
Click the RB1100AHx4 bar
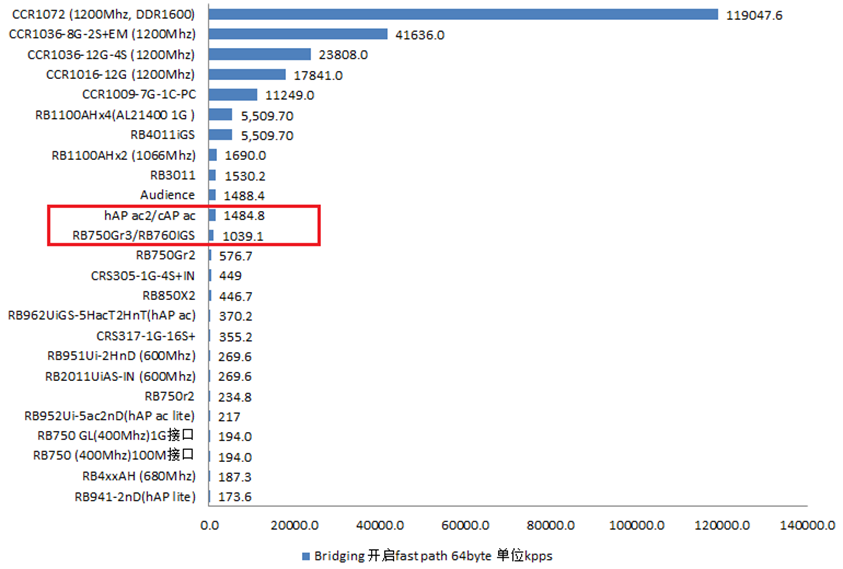point(220,115)
